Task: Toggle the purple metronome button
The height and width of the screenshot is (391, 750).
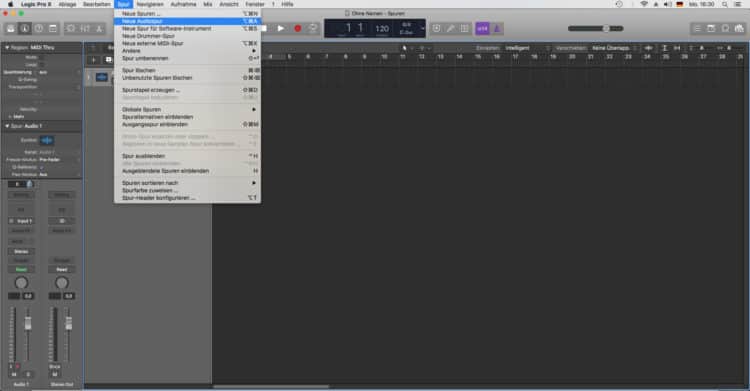Action: click(x=496, y=29)
